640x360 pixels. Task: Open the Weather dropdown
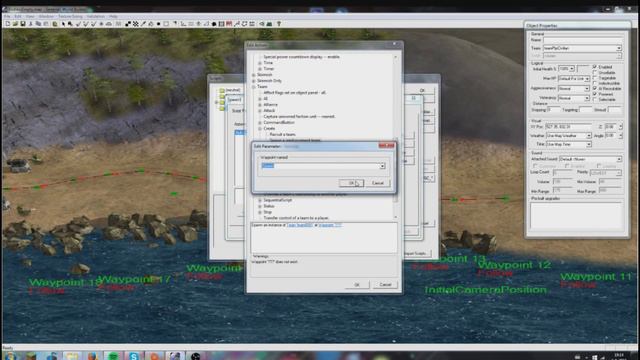(589, 136)
